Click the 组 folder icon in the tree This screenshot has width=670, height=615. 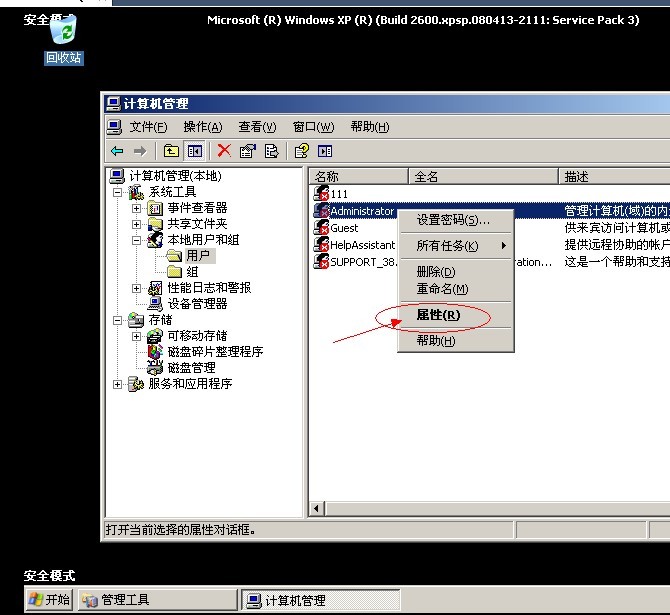tap(174, 272)
